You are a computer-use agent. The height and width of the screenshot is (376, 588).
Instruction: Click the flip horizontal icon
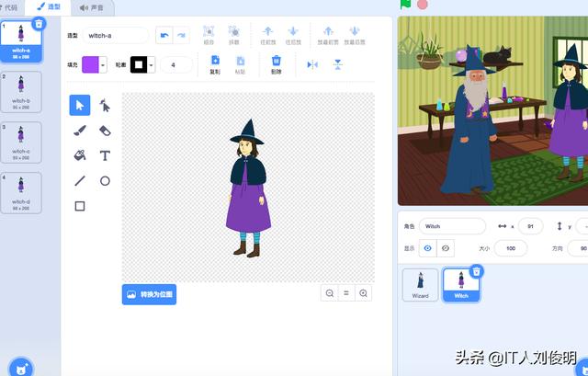[x=312, y=64]
